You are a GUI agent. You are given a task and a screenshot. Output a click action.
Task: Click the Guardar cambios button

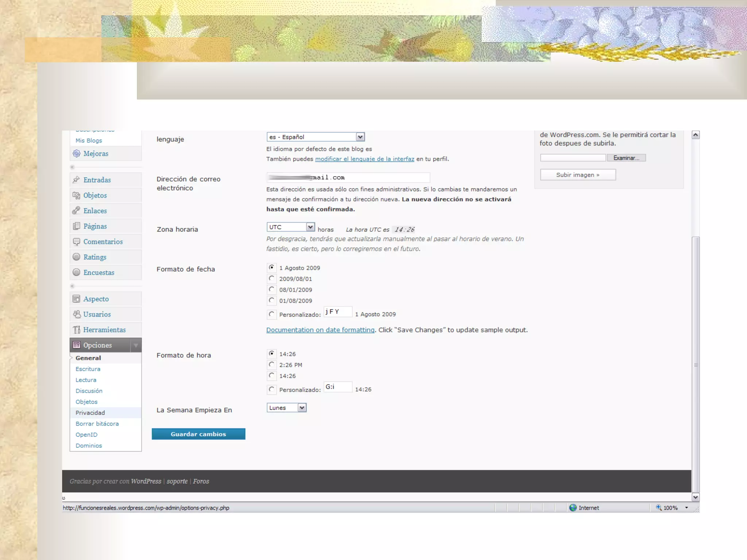198,434
